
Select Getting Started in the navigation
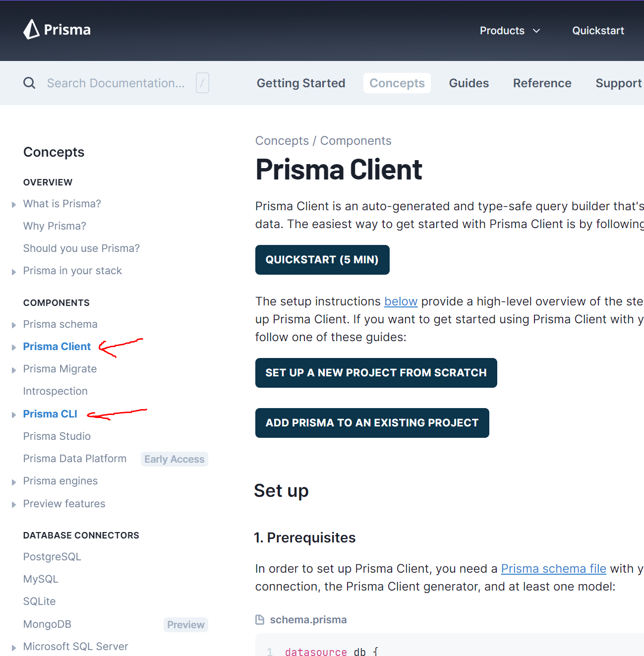click(301, 83)
